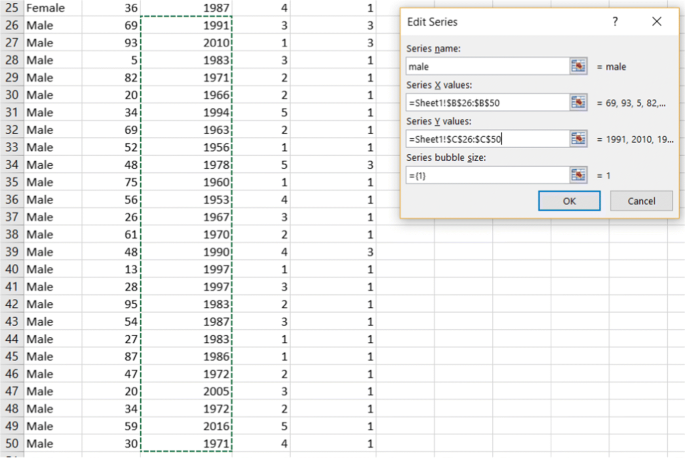The width and height of the screenshot is (685, 458).
Task: Open the dialog Help question mark
Action: tap(614, 21)
